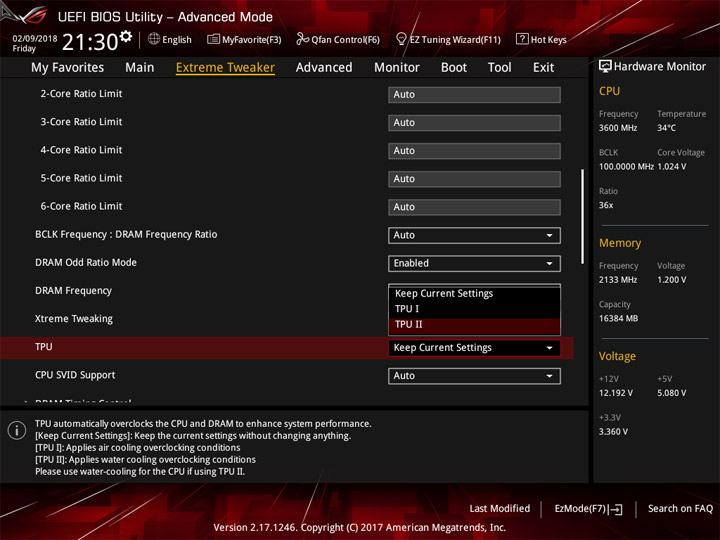This screenshot has height=540, width=720.
Task: Go to the Monitor tab
Action: click(397, 68)
